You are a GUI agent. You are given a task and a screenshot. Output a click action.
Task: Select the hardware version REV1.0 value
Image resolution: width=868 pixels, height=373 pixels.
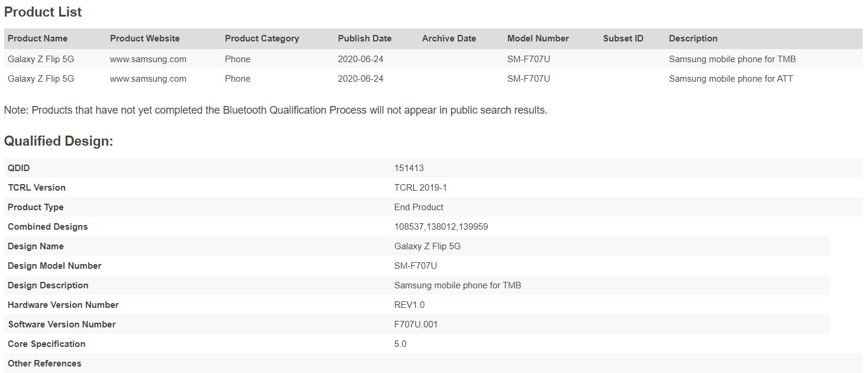(x=409, y=305)
